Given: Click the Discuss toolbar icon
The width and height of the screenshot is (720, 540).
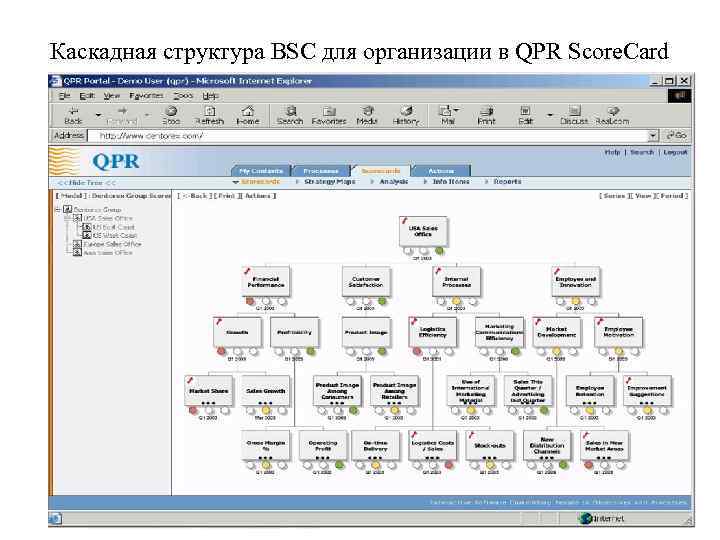Looking at the screenshot, I should [574, 116].
